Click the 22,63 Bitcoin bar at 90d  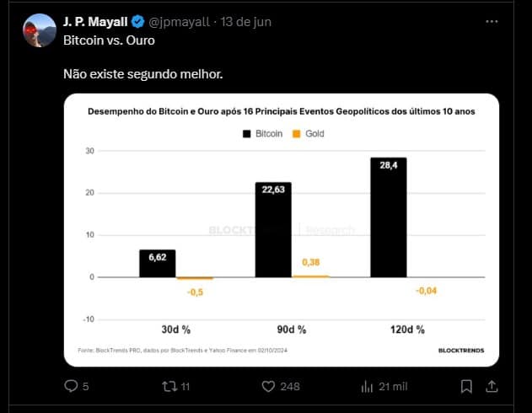point(273,229)
